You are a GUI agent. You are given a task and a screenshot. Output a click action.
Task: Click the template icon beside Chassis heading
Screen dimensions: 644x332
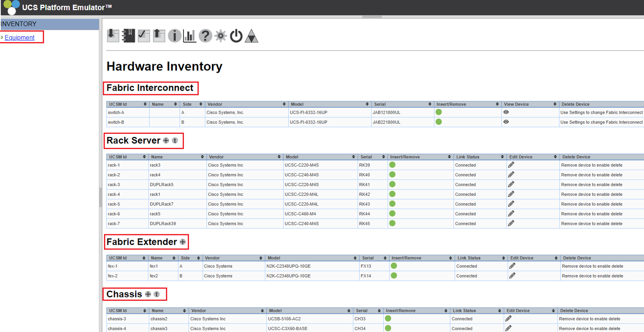pyautogui.click(x=157, y=294)
